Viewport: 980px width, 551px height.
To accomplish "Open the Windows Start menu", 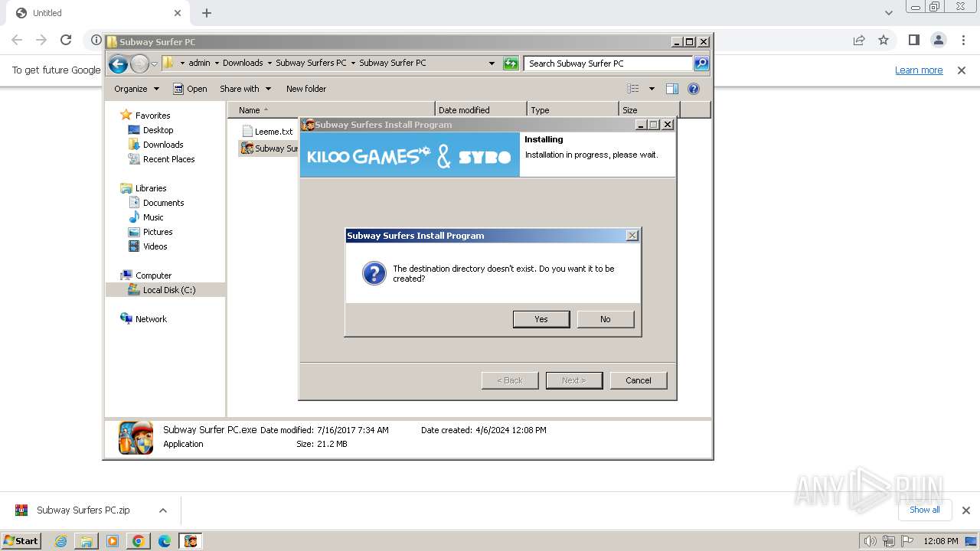I will click(21, 540).
